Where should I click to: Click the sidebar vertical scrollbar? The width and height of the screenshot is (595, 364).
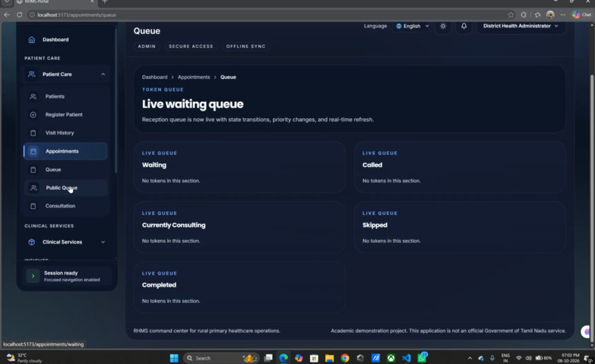coord(116,100)
